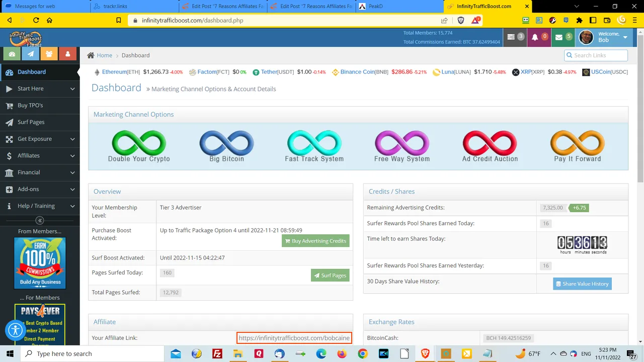Click the Pays4Ever member banner
The image size is (644, 362).
click(x=40, y=324)
